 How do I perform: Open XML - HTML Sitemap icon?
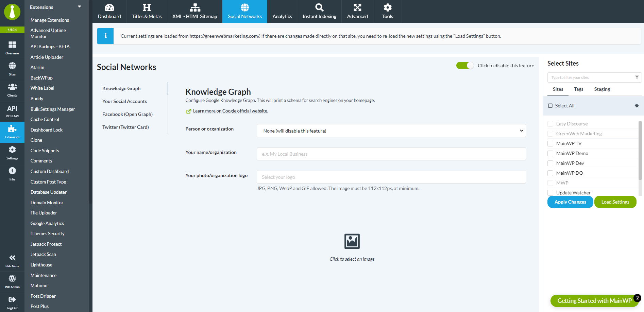click(x=195, y=7)
